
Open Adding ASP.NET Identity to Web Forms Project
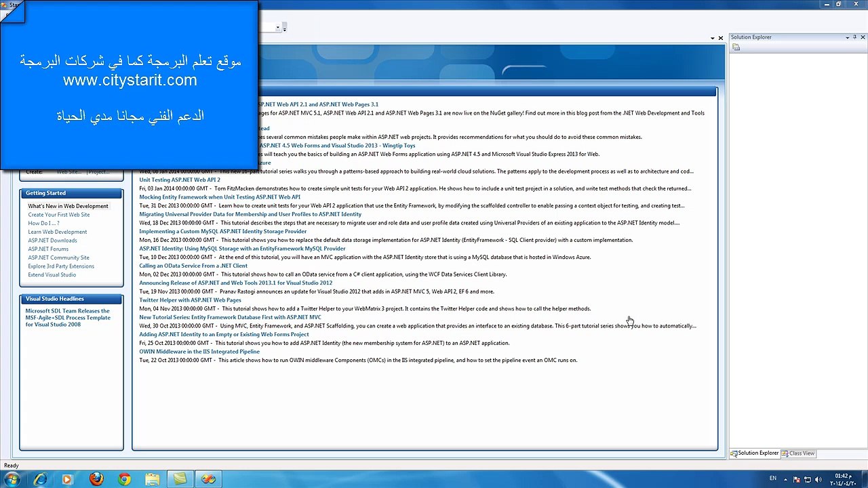224,334
